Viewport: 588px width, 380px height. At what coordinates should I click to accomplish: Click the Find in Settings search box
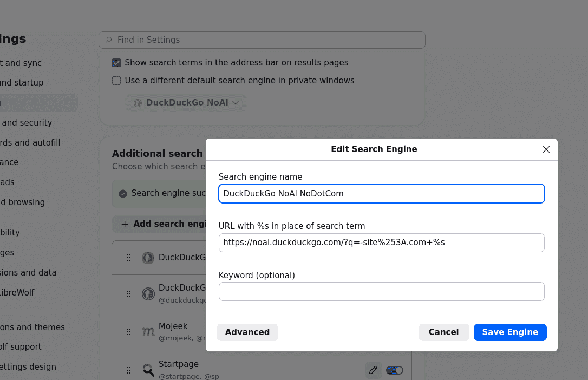coord(262,40)
